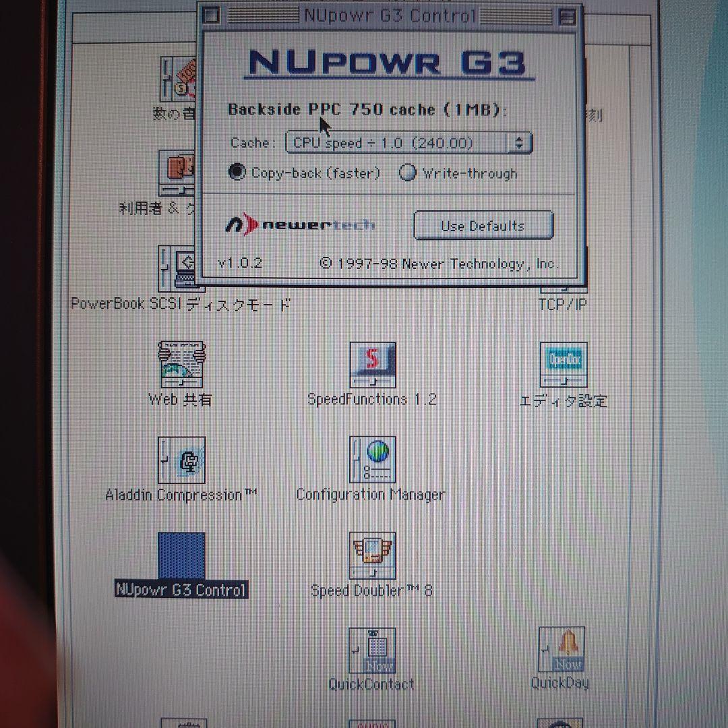The height and width of the screenshot is (728, 728).
Task: Click the NUpowr G3 Control close box
Action: (211, 16)
